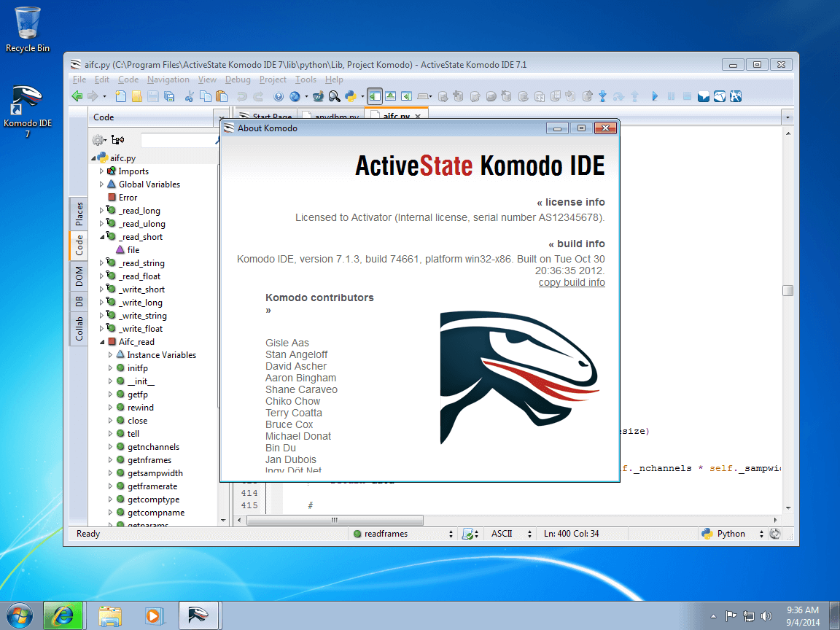The width and height of the screenshot is (840, 630).
Task: Click the green Back navigation arrow
Action: (77, 96)
